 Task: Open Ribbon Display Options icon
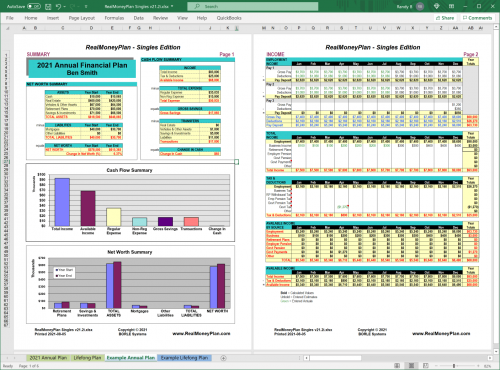(452, 6)
